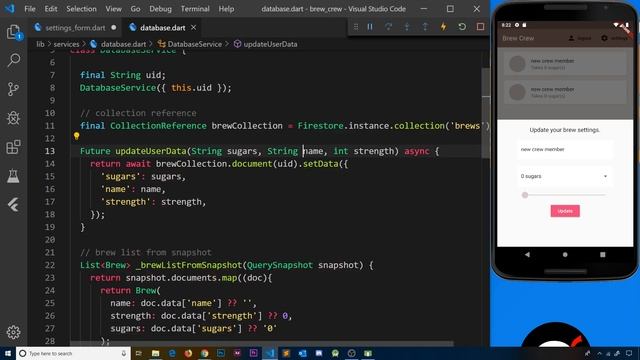Screen dimensions: 640x360
Task: Click the lib breadcrumb
Action: 40,44
